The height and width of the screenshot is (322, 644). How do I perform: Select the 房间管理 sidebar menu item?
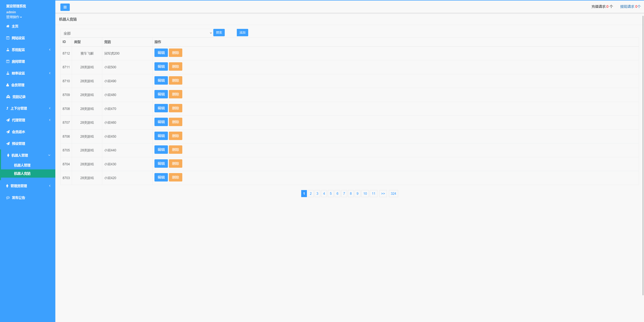coord(18,62)
